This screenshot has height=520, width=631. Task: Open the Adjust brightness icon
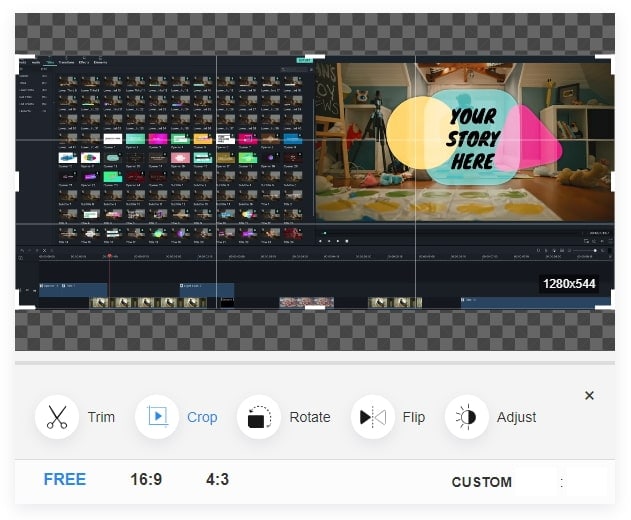pos(467,417)
